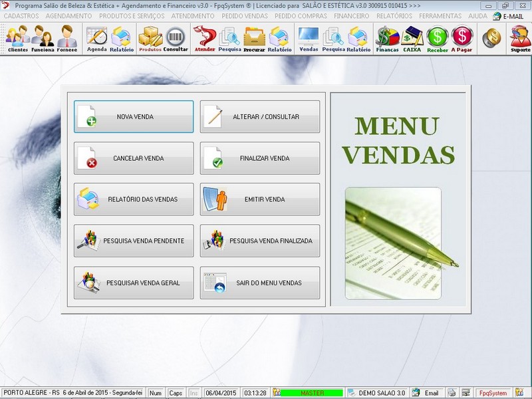Open the Relatório icon next to Agenda
This screenshot has width=532, height=399.
click(122, 39)
